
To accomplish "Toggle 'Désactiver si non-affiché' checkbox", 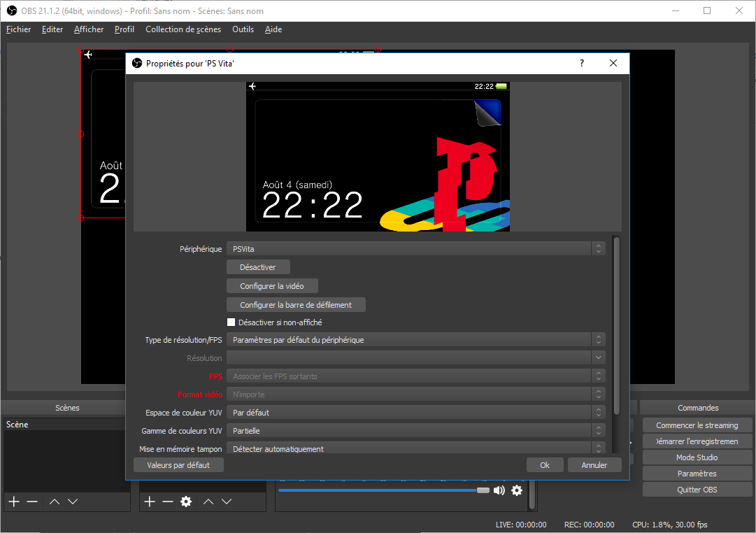I will coord(231,322).
